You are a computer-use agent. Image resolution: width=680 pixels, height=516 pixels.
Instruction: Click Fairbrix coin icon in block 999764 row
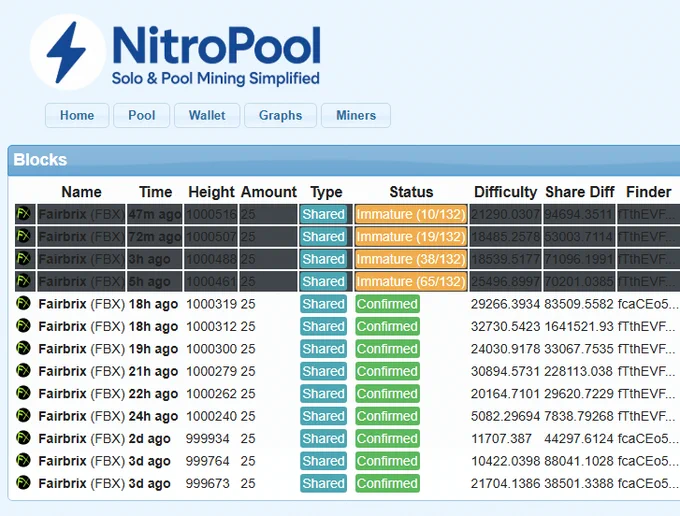click(23, 460)
